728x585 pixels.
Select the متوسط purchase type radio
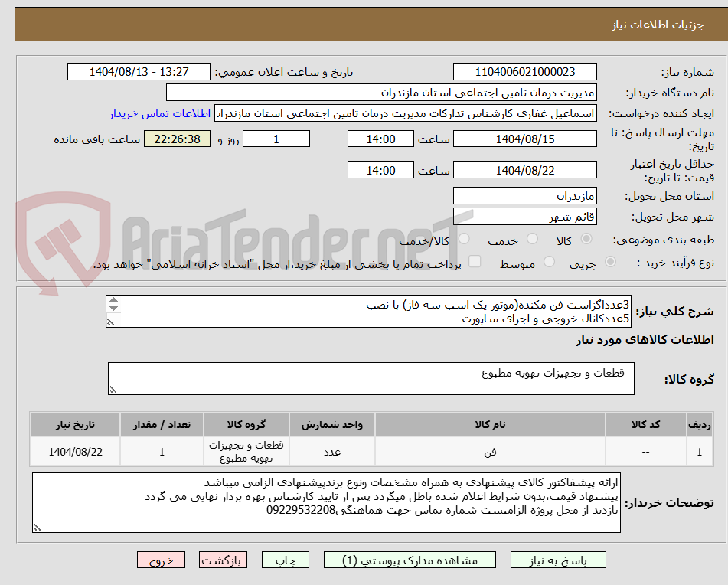[x=548, y=261]
